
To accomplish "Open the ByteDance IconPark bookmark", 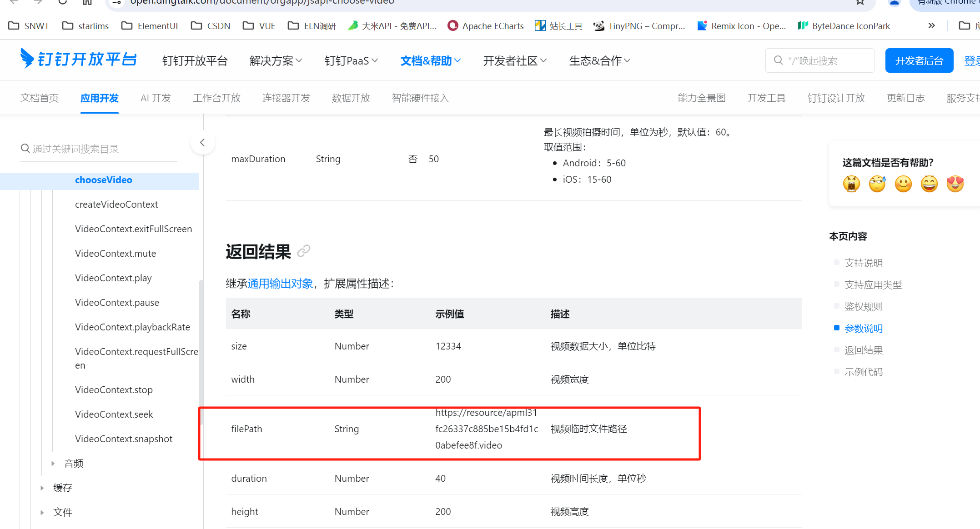I will coord(844,26).
